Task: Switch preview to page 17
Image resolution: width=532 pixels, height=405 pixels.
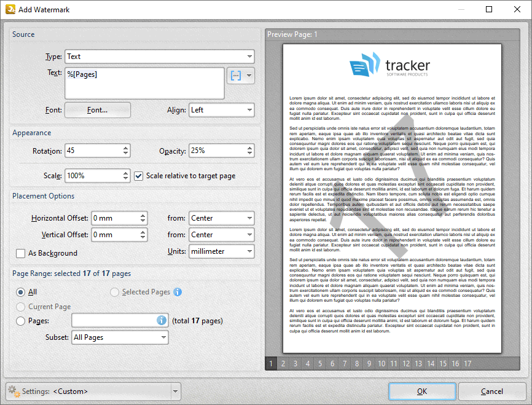Action: (467, 363)
